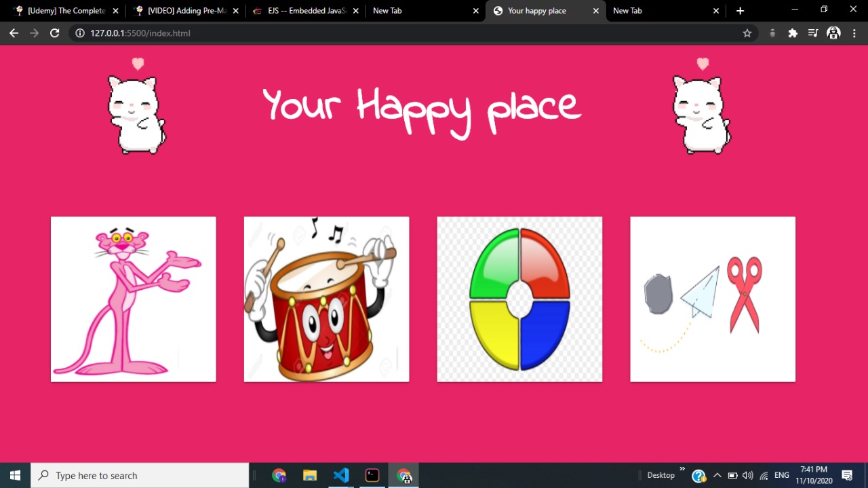Viewport: 868px width, 488px height.
Task: Switch to the last 'New Tab' tab
Action: (x=666, y=11)
